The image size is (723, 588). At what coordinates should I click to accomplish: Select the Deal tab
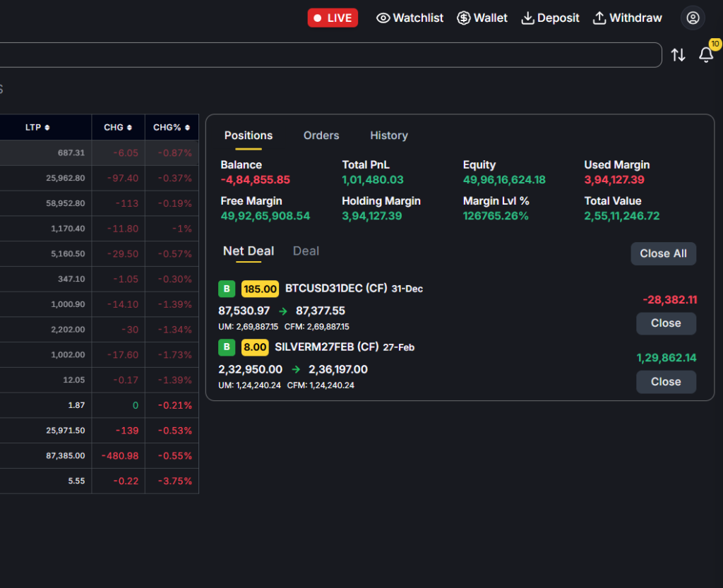[306, 251]
